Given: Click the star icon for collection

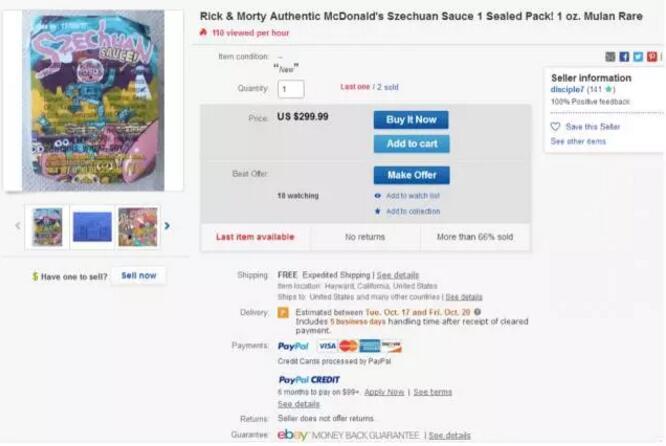Looking at the screenshot, I should point(378,211).
